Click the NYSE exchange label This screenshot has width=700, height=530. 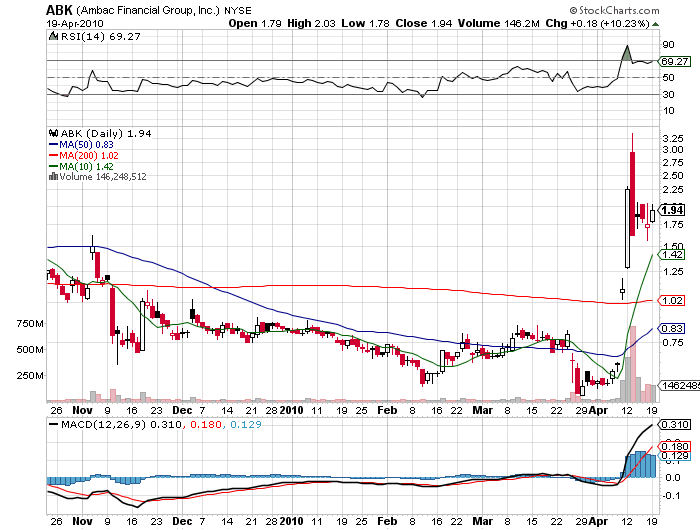[238, 11]
